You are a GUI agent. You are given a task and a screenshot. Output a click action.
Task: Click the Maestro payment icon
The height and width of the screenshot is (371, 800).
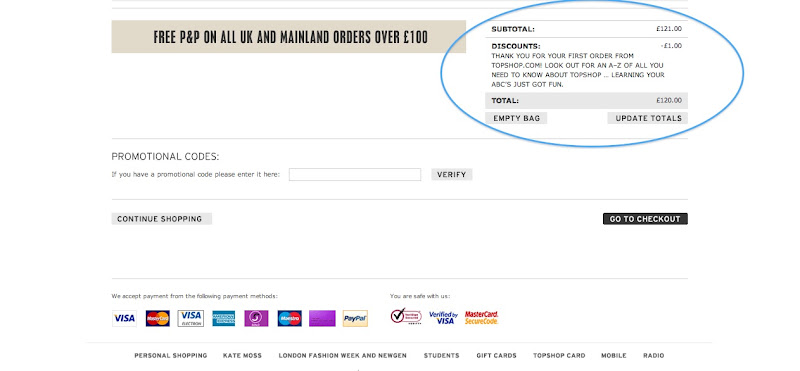click(289, 318)
